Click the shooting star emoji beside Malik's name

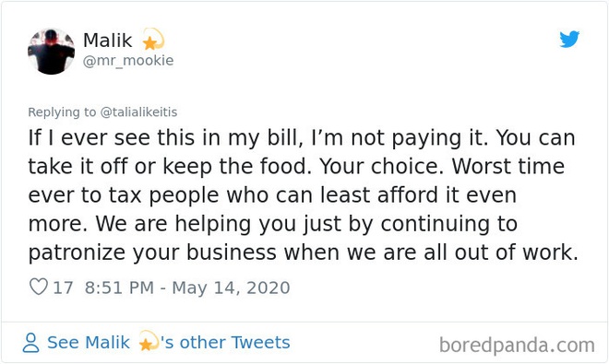pyautogui.click(x=153, y=40)
